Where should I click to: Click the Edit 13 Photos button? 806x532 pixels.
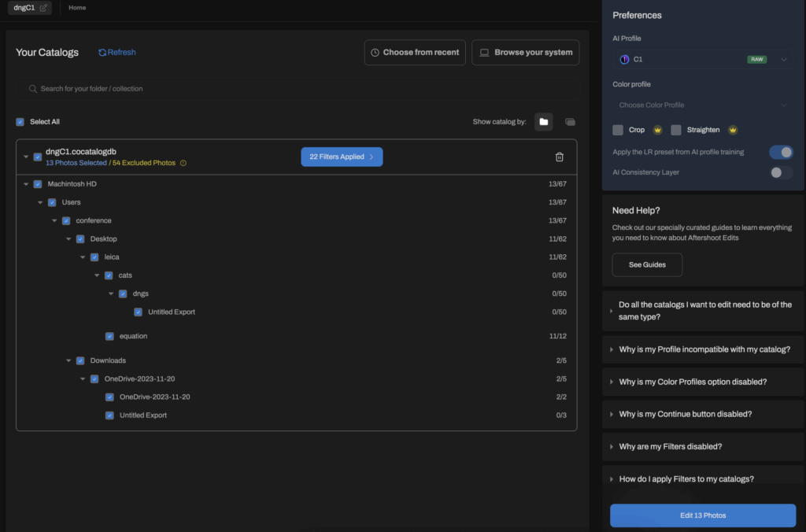coord(702,515)
